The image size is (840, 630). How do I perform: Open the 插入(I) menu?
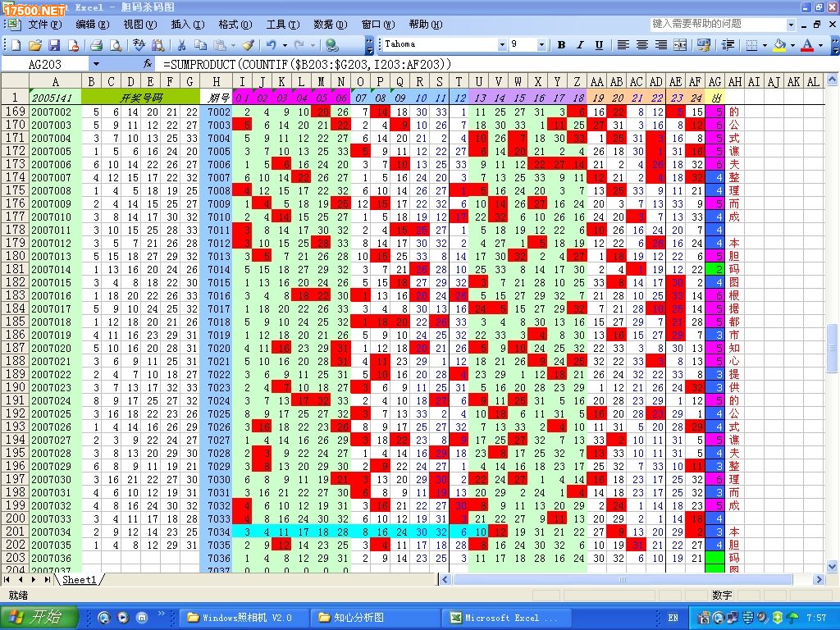[188, 25]
